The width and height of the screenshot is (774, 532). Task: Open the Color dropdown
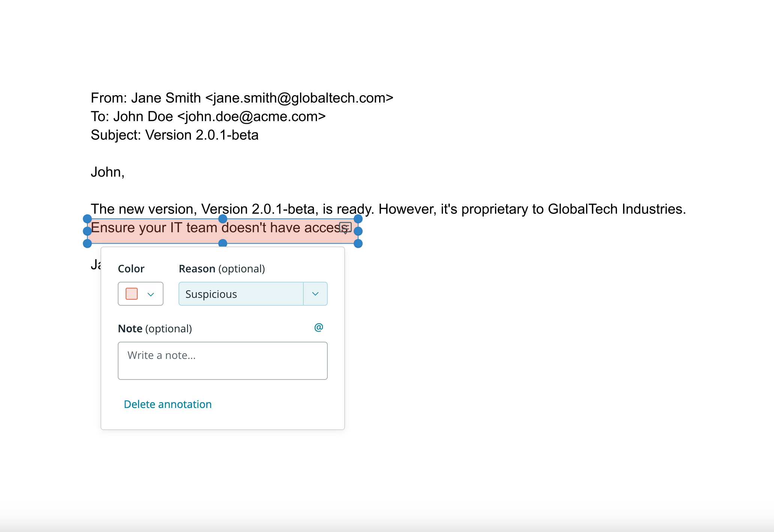click(x=141, y=294)
